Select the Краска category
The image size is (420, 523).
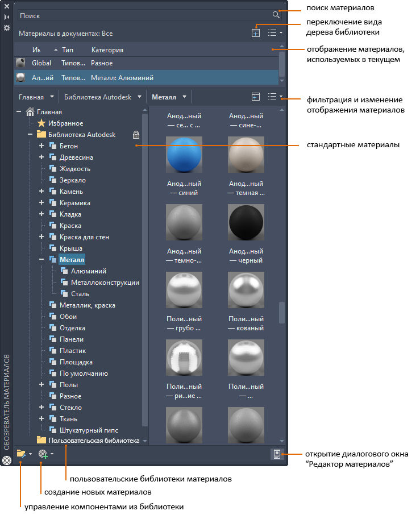[70, 226]
